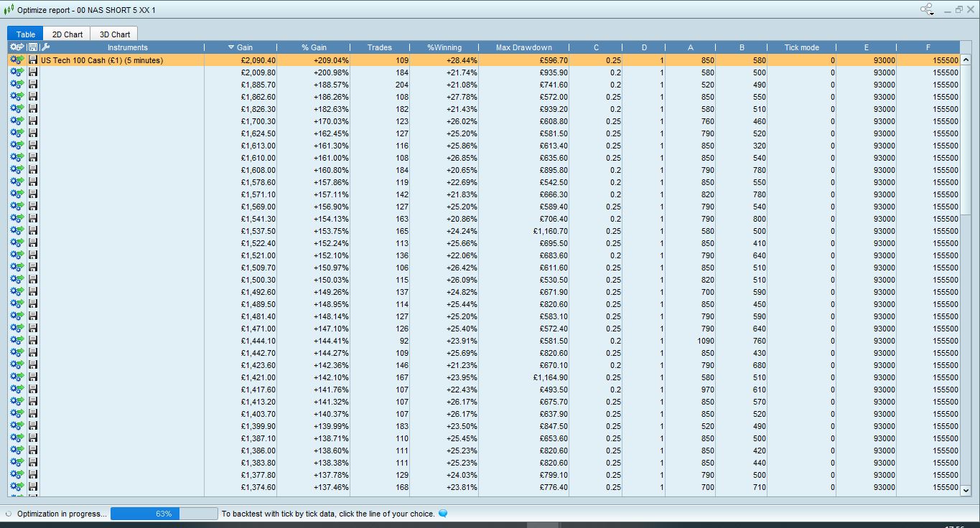
Task: Sort by Max Drawdown column header
Action: pos(524,47)
